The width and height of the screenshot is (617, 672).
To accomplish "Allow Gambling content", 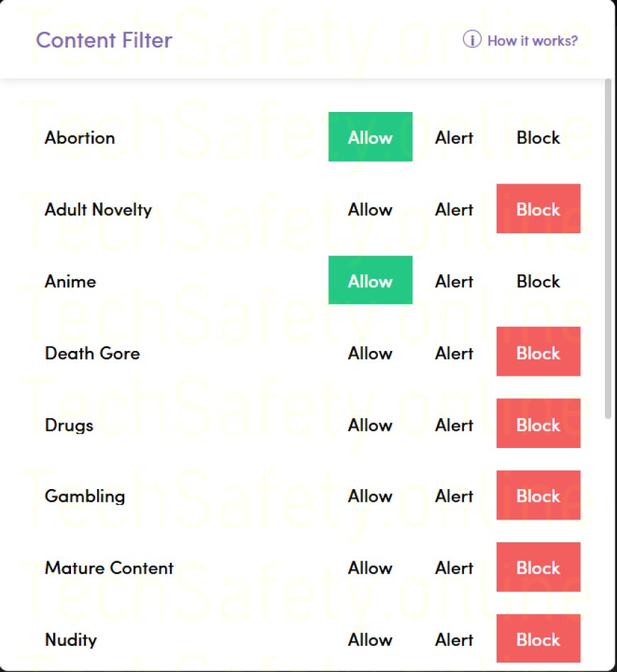I will (x=370, y=496).
